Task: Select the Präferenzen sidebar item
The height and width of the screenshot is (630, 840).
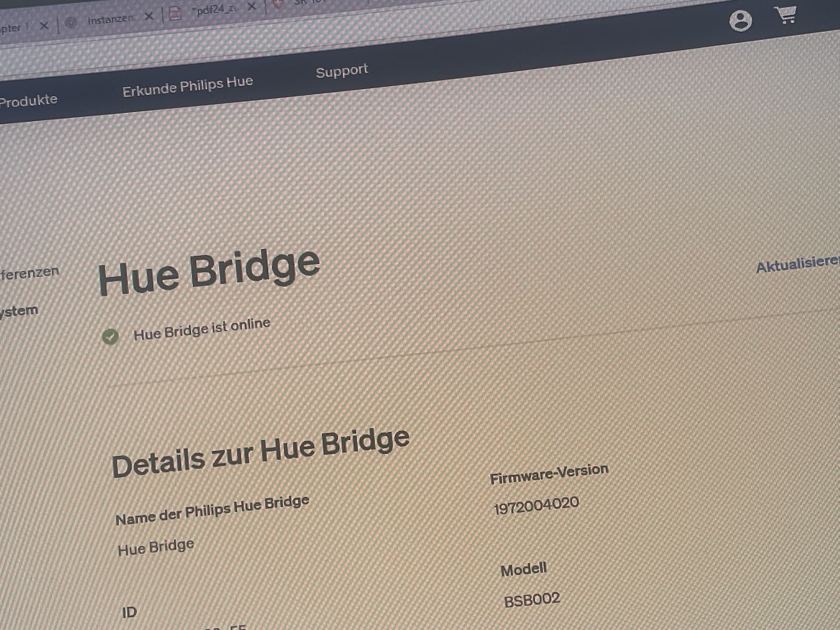Action: pos(29,273)
